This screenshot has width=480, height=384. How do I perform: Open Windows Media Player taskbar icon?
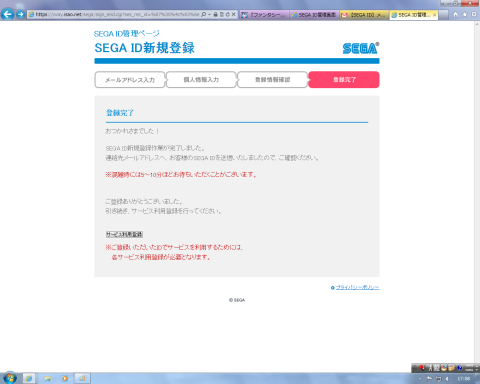click(x=65, y=378)
